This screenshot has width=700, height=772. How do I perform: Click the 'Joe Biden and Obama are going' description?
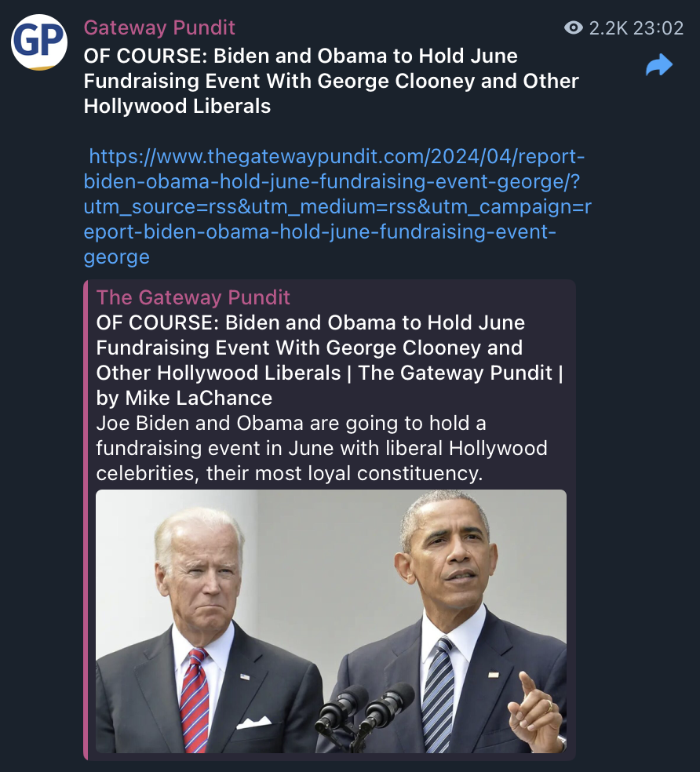pos(322,448)
